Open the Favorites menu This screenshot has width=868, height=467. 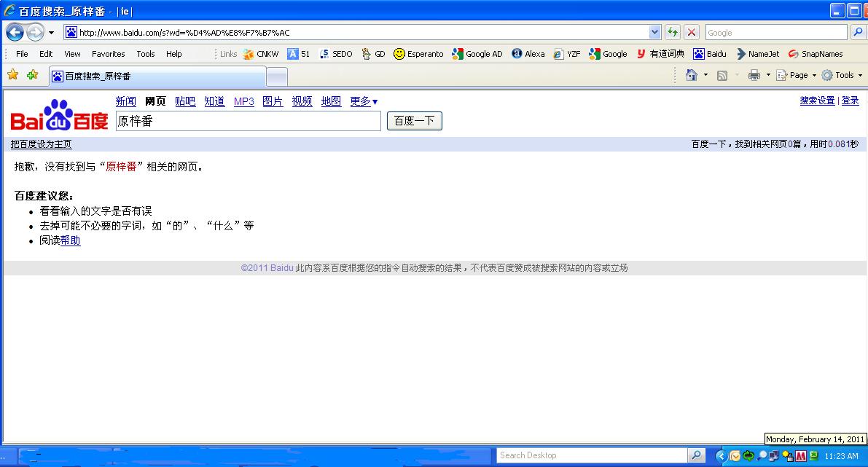[108, 54]
